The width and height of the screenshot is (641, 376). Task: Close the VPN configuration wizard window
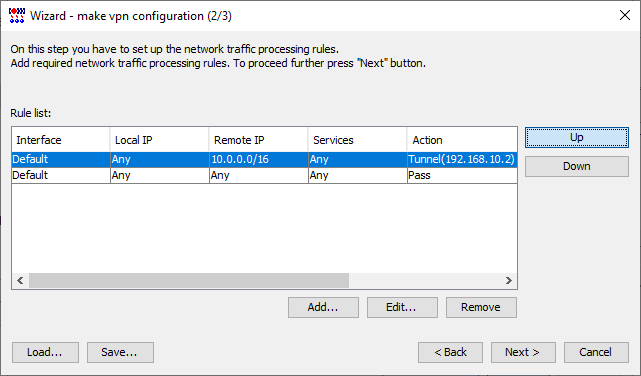click(625, 16)
